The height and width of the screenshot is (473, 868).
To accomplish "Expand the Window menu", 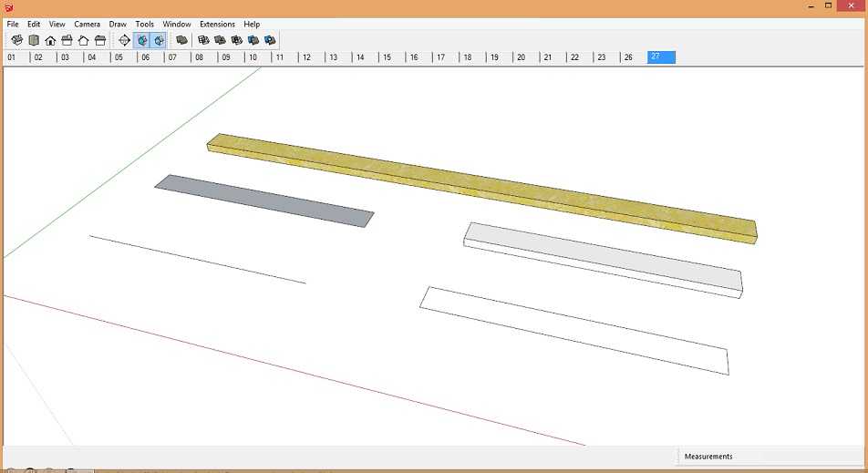I will (177, 24).
